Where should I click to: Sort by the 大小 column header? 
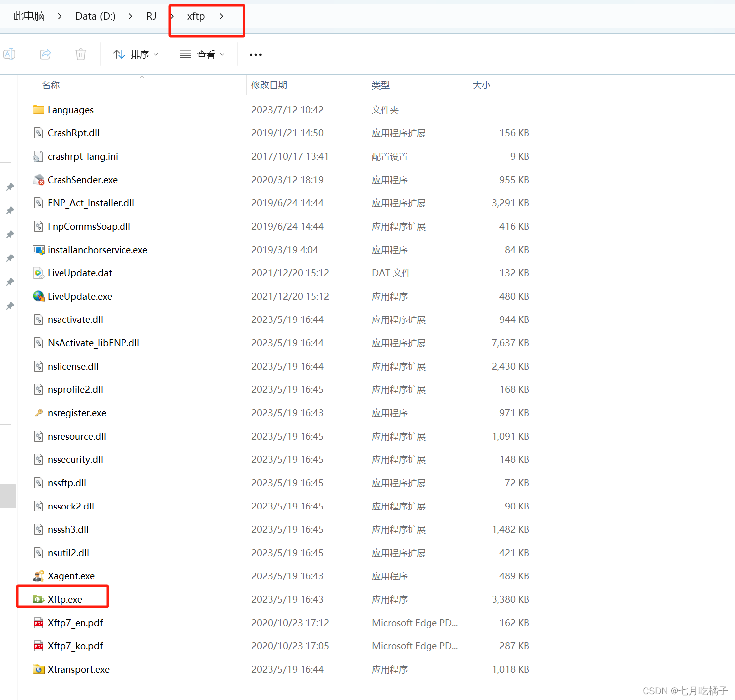(x=481, y=85)
